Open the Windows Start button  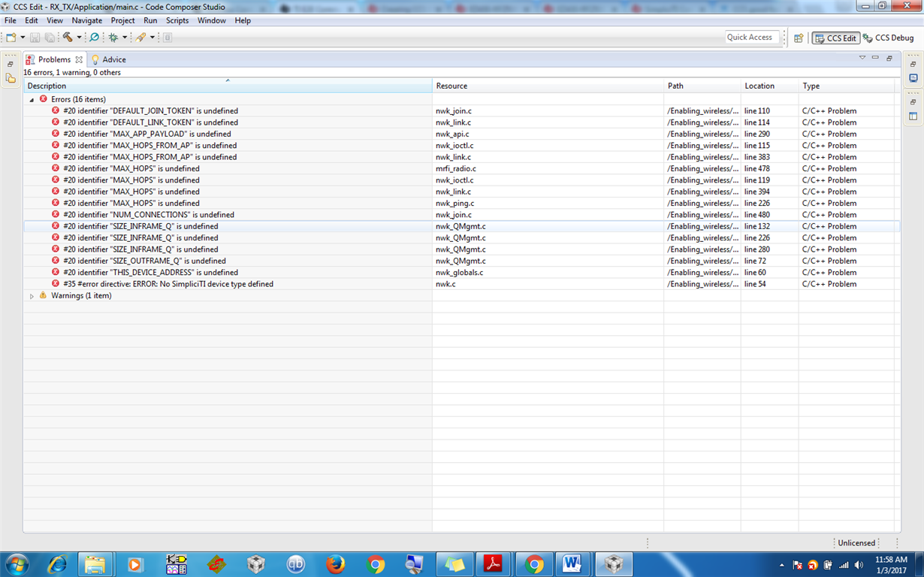coord(17,563)
